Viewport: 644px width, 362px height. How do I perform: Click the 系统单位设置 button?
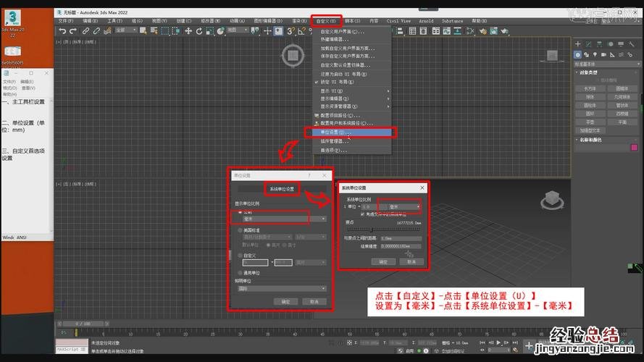(281, 189)
